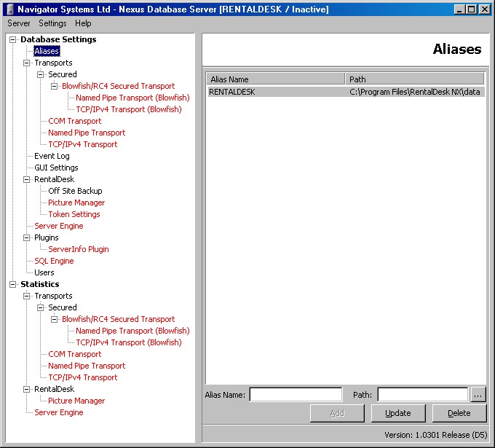
Task: Select the highlighted Aliases tree item
Action: point(47,51)
